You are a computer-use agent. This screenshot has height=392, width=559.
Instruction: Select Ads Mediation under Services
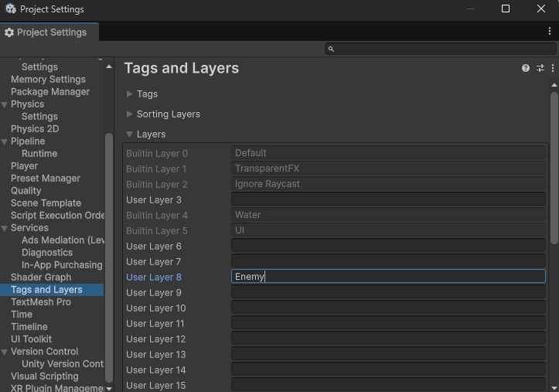[63, 240]
